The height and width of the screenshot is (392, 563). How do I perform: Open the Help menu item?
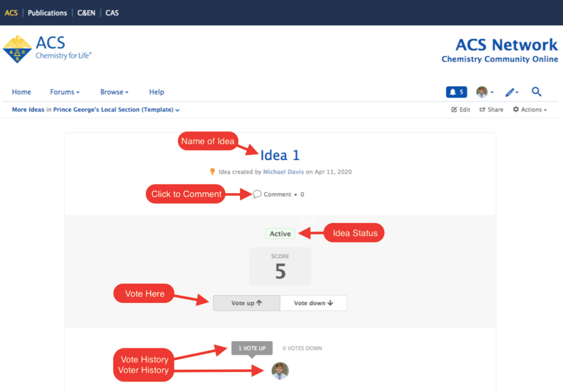coord(156,92)
